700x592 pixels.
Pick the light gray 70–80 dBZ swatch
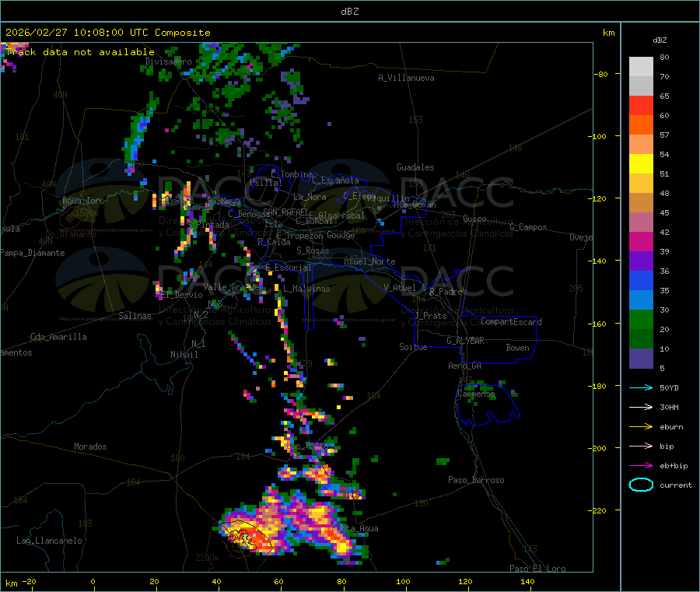point(641,67)
